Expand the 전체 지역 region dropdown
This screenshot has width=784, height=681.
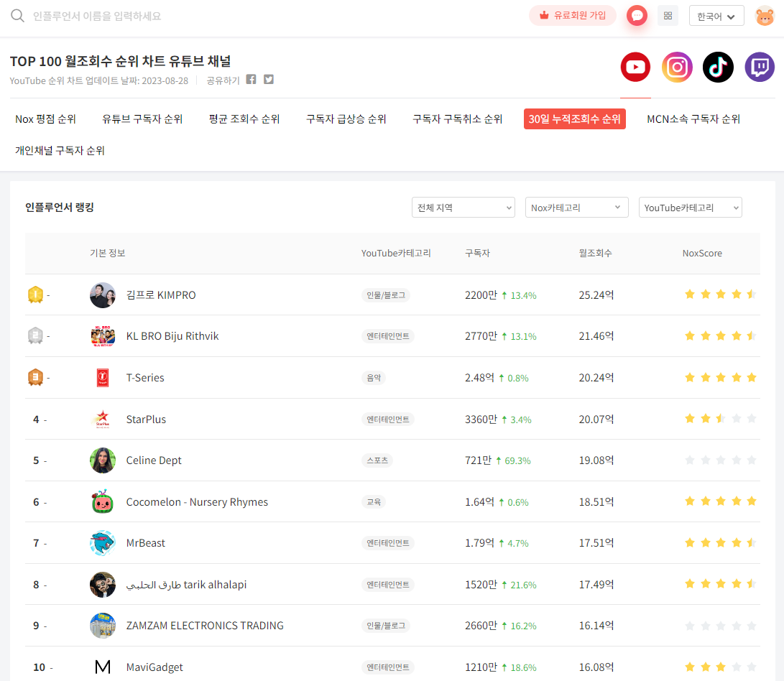[x=463, y=208]
